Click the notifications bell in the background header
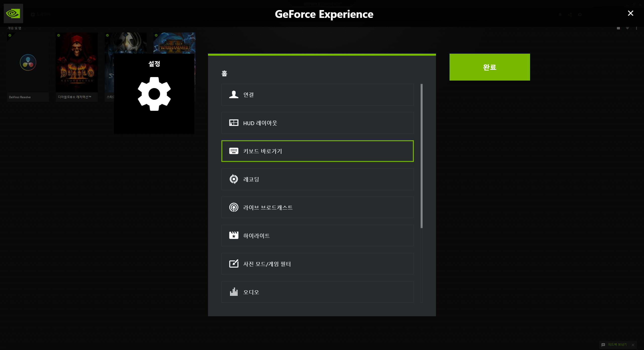 (560, 15)
